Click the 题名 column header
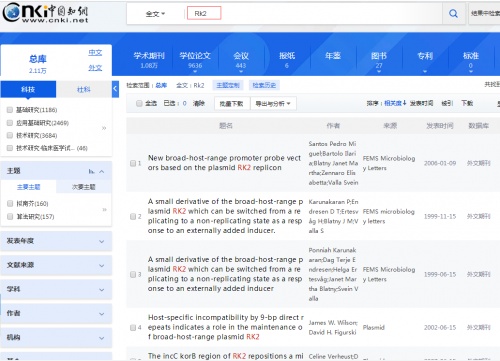This screenshot has height=361, width=500. 226,126
